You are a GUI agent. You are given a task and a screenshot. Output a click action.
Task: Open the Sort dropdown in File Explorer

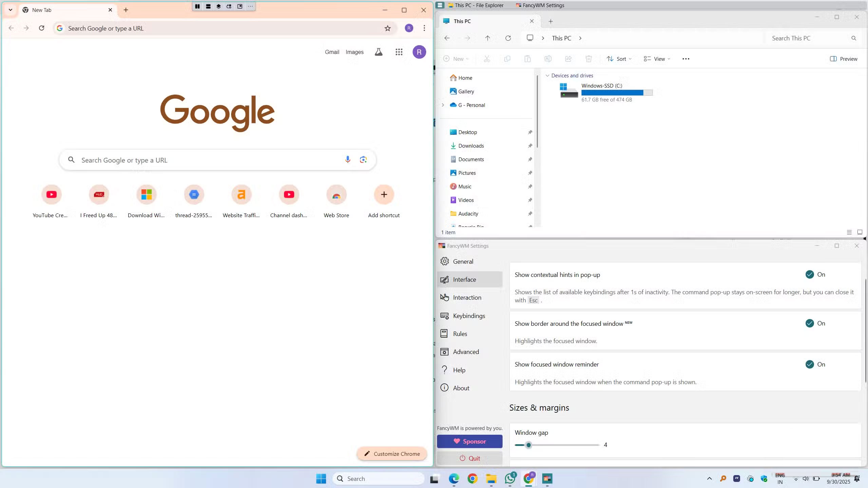pyautogui.click(x=619, y=59)
